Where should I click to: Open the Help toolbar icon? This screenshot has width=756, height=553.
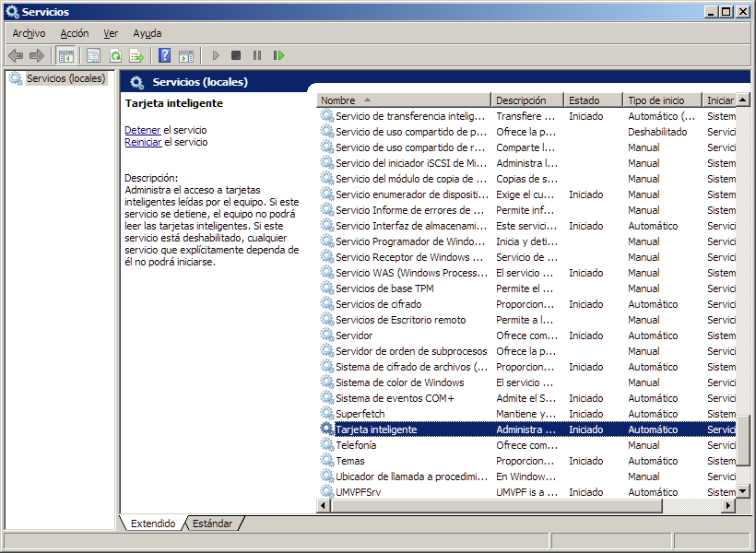pos(164,55)
